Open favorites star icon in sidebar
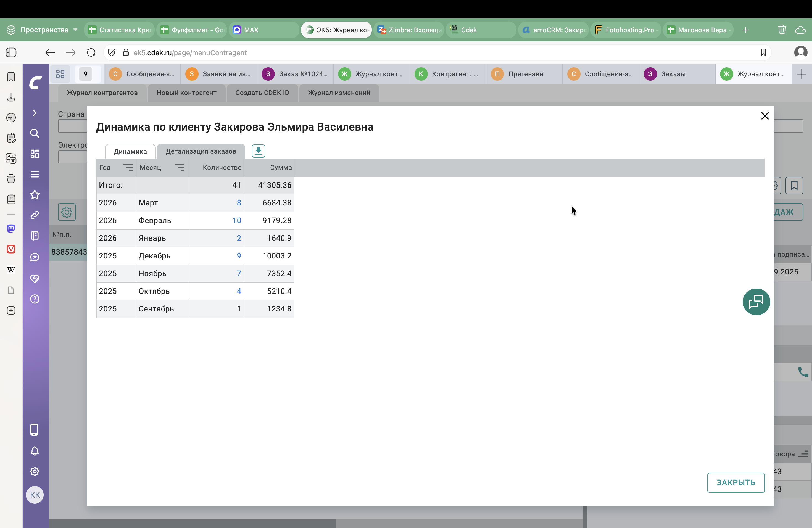This screenshot has height=528, width=812. coord(35,195)
